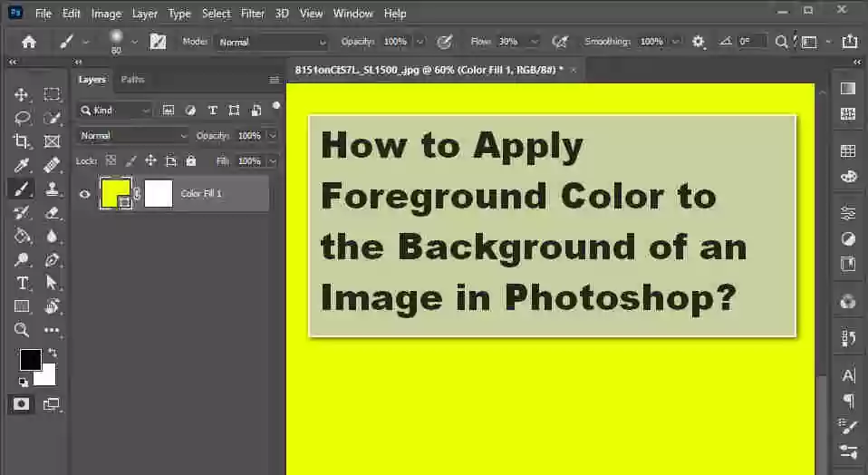Select the Eraser tool
Screen dimensions: 868x475
[52, 213]
